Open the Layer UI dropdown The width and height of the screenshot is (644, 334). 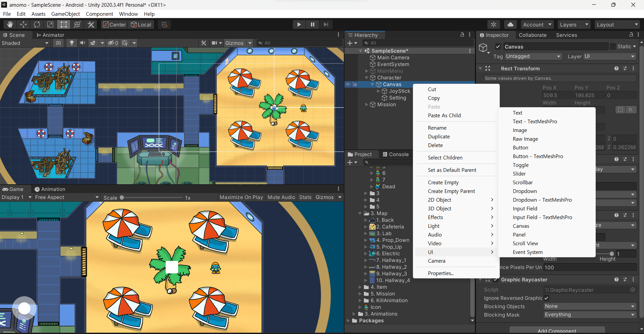609,56
